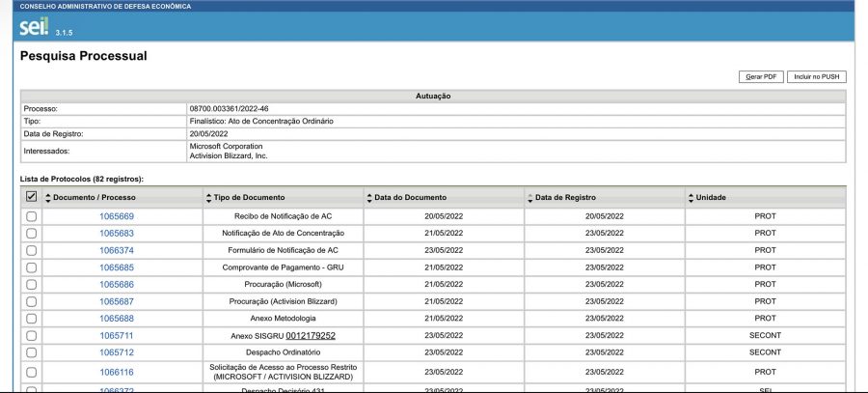
Task: Check the box for document 1065685
Action: 32,267
